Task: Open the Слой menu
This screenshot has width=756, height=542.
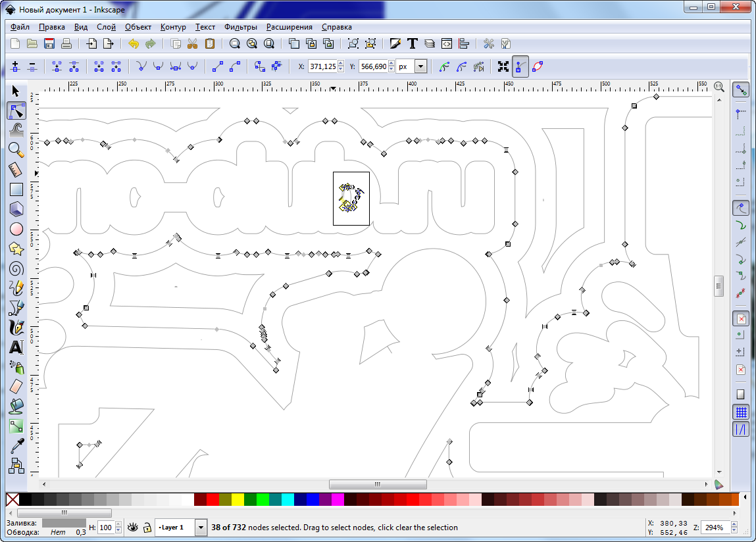Action: pyautogui.click(x=106, y=27)
